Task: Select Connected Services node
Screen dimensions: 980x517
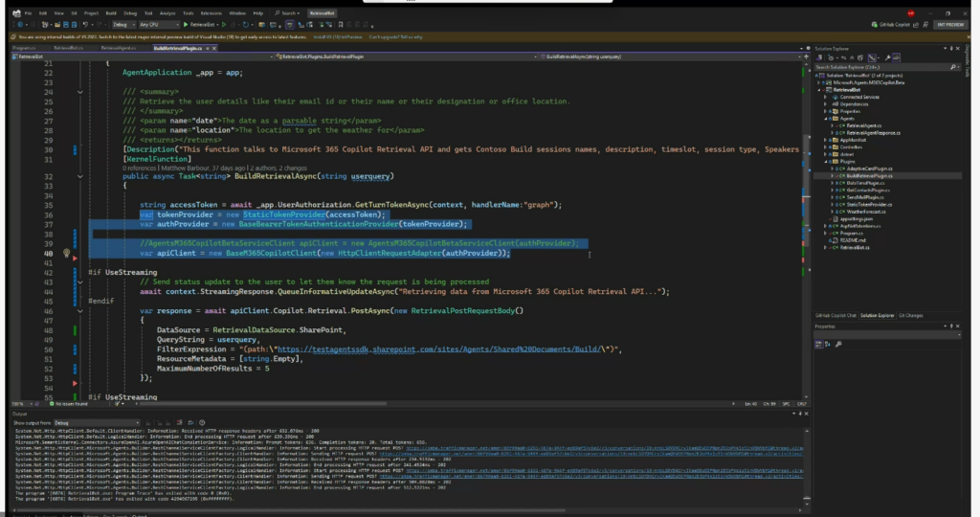Action: pos(859,97)
